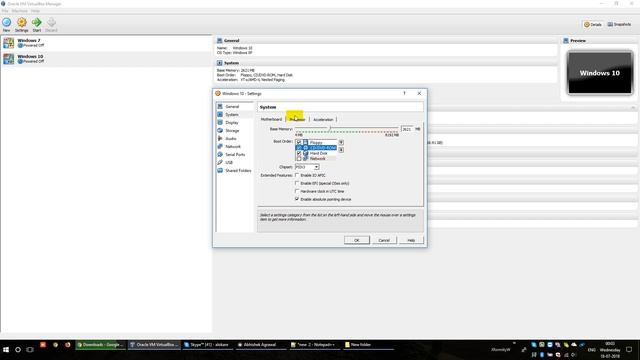Image resolution: width=640 pixels, height=360 pixels.
Task: Click Help button in the Settings dialog
Action: pyautogui.click(x=411, y=240)
